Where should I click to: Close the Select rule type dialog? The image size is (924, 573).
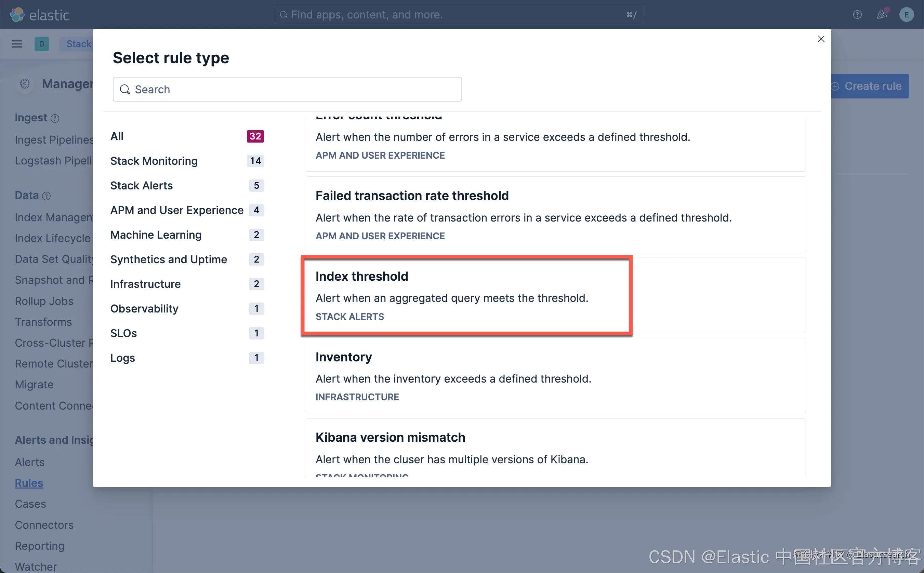pos(821,39)
